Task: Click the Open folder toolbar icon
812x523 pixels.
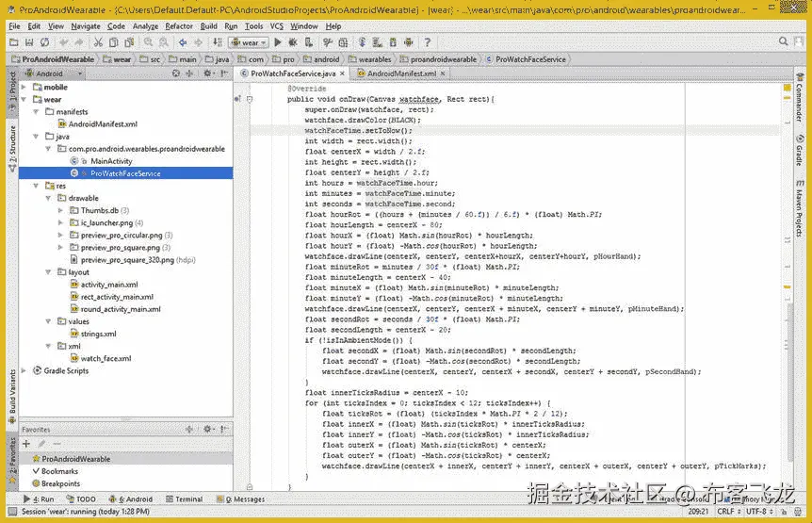Action: [x=14, y=42]
